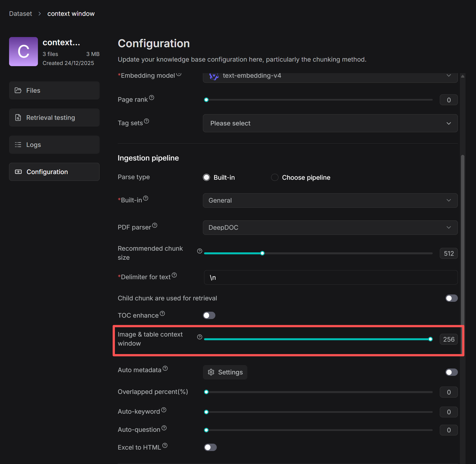Enable the TOC enhance toggle

(209, 315)
